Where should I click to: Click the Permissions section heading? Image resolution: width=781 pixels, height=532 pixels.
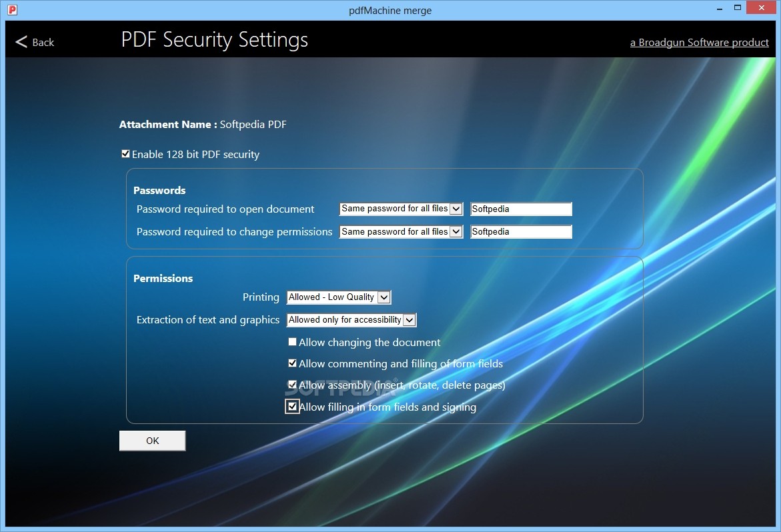point(163,278)
